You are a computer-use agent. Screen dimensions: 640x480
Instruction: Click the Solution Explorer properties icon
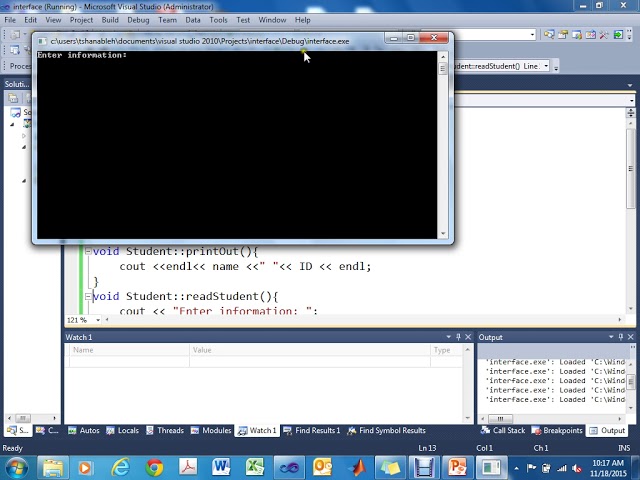tap(13, 98)
